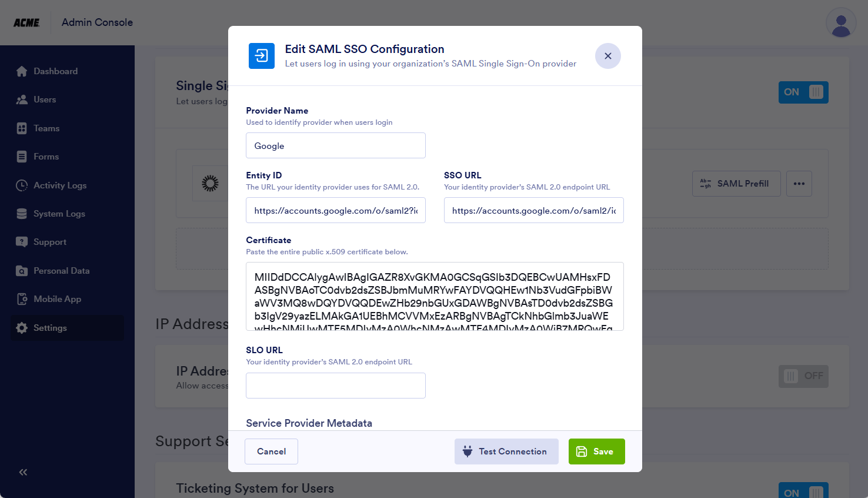Close the Edit SAML SSO dialog
Screen dimensions: 868x498
pos(608,56)
